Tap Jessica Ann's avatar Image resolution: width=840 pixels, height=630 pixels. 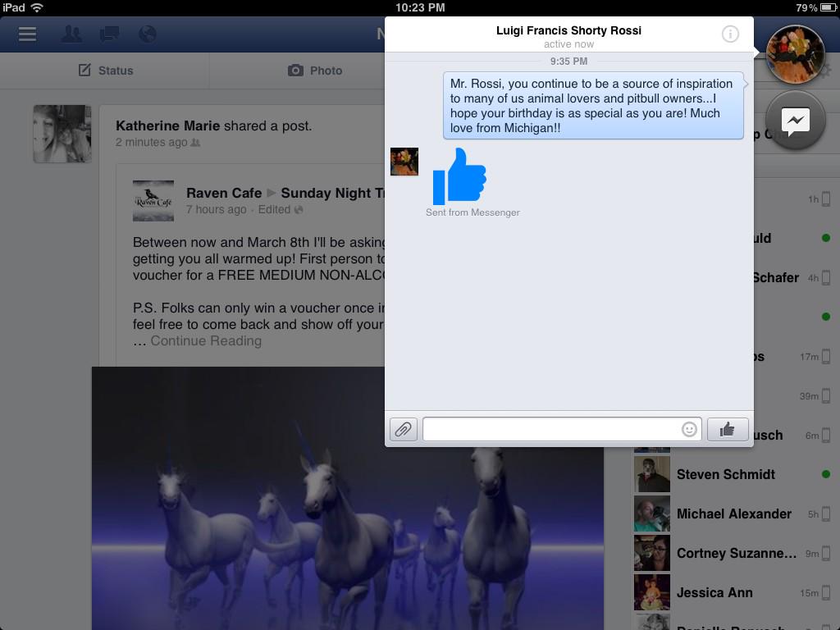[x=652, y=592]
